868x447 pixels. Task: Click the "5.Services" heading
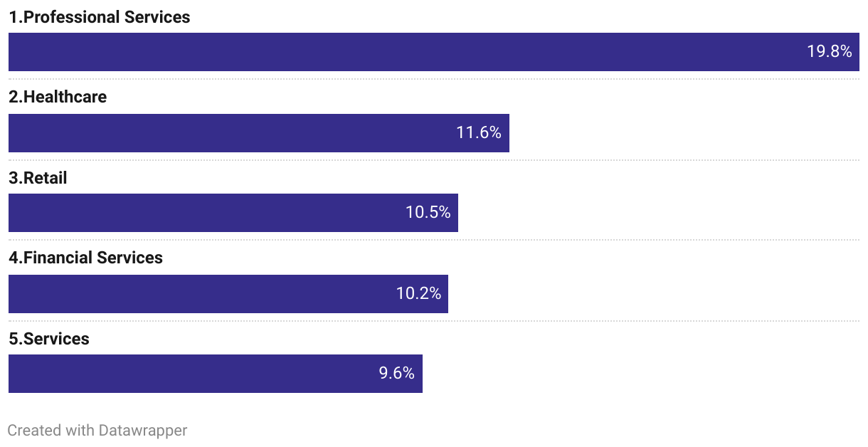[49, 339]
